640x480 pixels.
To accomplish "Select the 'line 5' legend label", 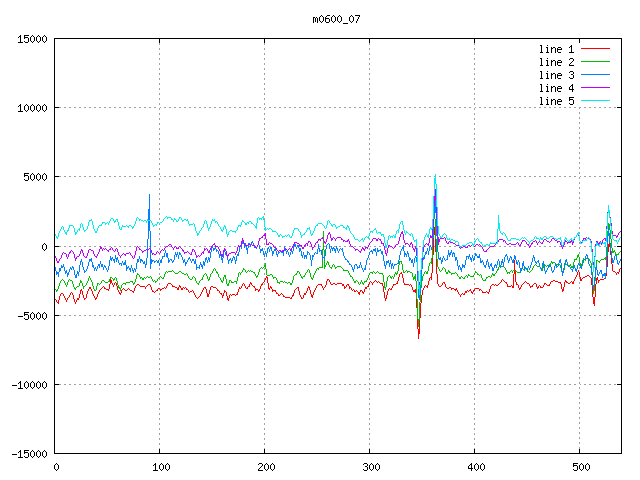I will (x=556, y=101).
